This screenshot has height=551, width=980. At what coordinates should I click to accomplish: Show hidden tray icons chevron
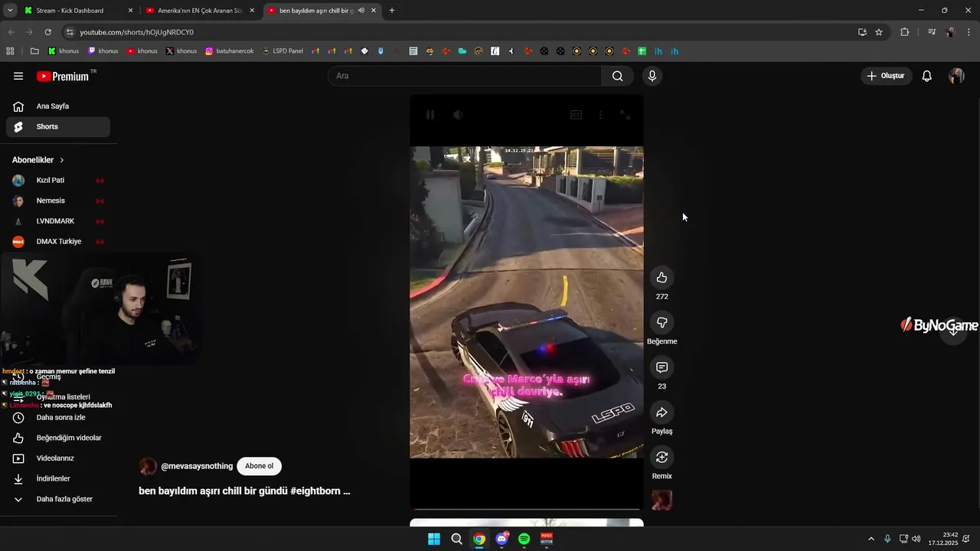click(871, 539)
